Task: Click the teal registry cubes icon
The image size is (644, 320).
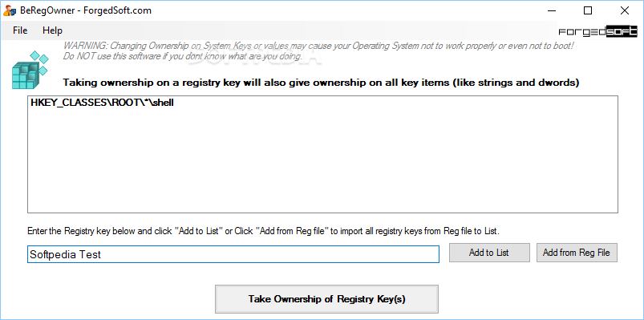Action: point(30,70)
